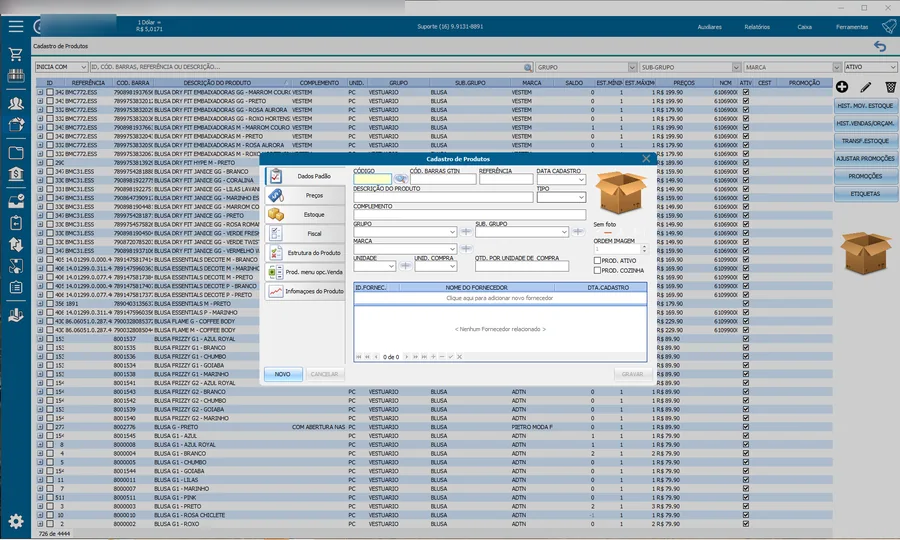Select row checkbox for BLUSA G1 - ROXO
The width and height of the screenshot is (900, 540).
50,524
